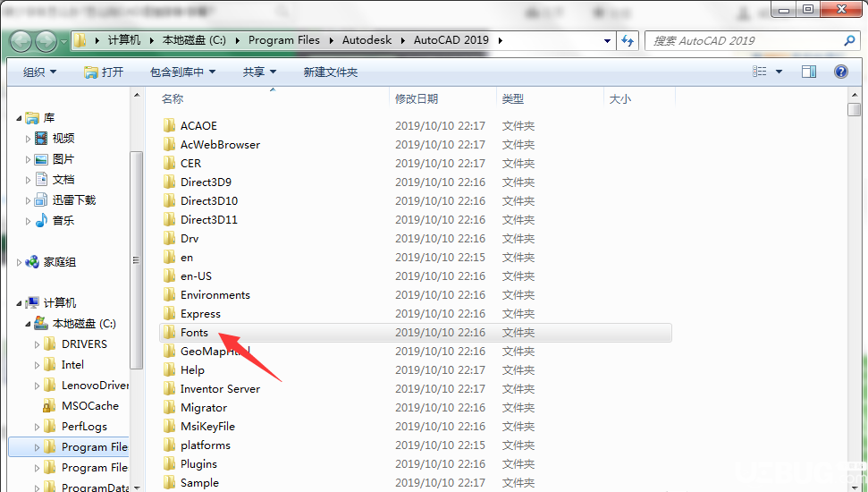Select the Direct3D11 folder icon
868x492 pixels.
click(x=169, y=219)
